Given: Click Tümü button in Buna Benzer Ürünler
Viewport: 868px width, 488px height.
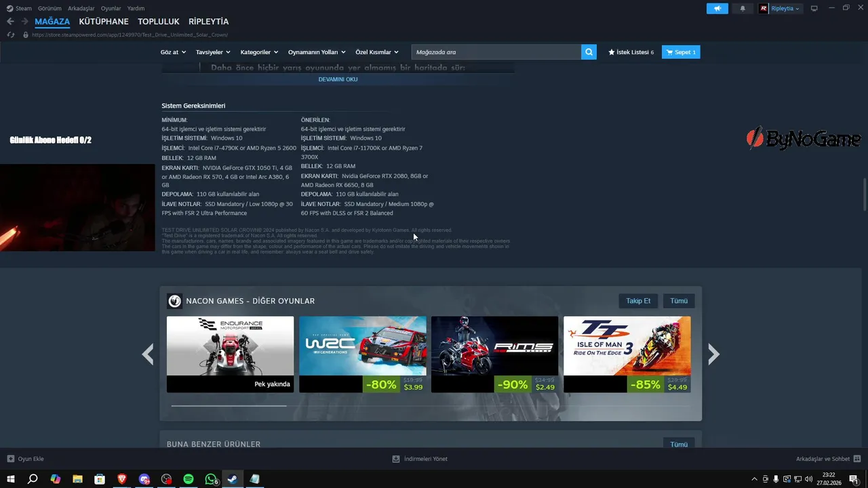Looking at the screenshot, I should (679, 445).
